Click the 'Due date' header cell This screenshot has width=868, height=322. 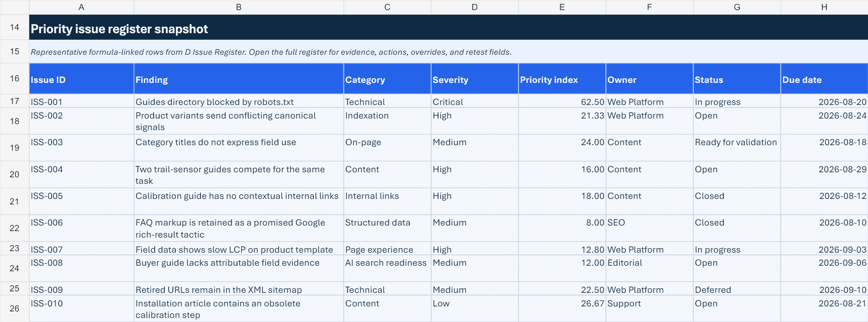click(824, 79)
